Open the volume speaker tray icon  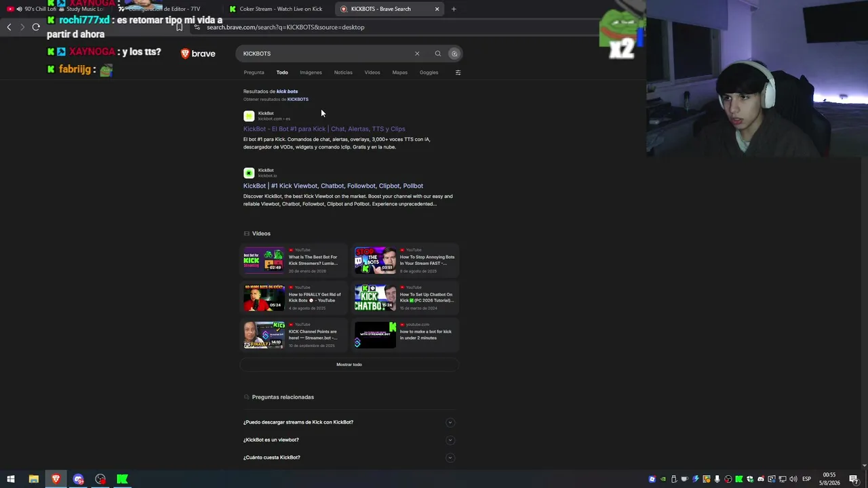coord(793,479)
